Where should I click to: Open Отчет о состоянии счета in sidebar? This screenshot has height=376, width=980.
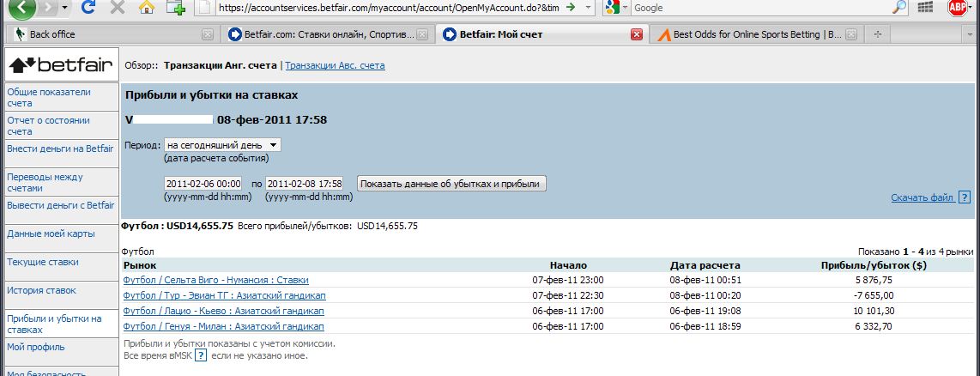(x=61, y=125)
